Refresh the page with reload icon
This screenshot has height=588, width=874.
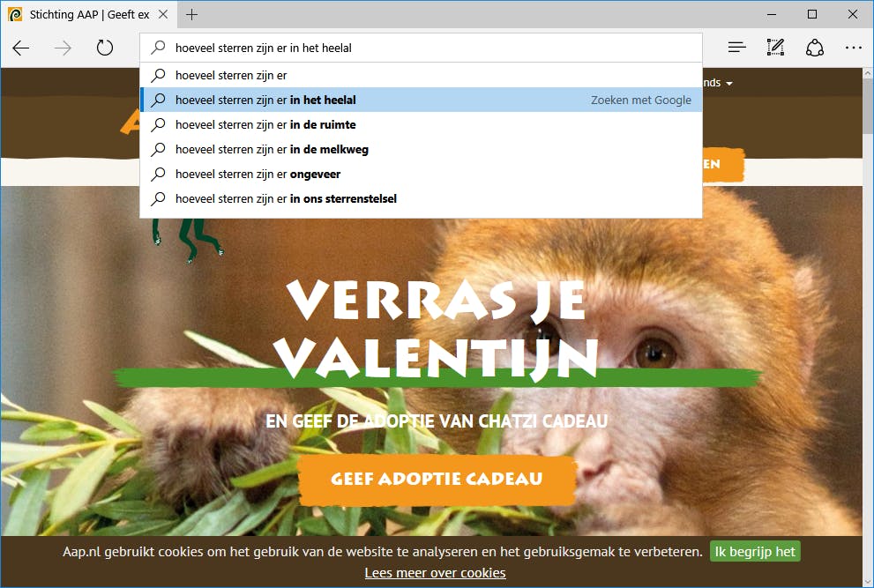point(104,48)
